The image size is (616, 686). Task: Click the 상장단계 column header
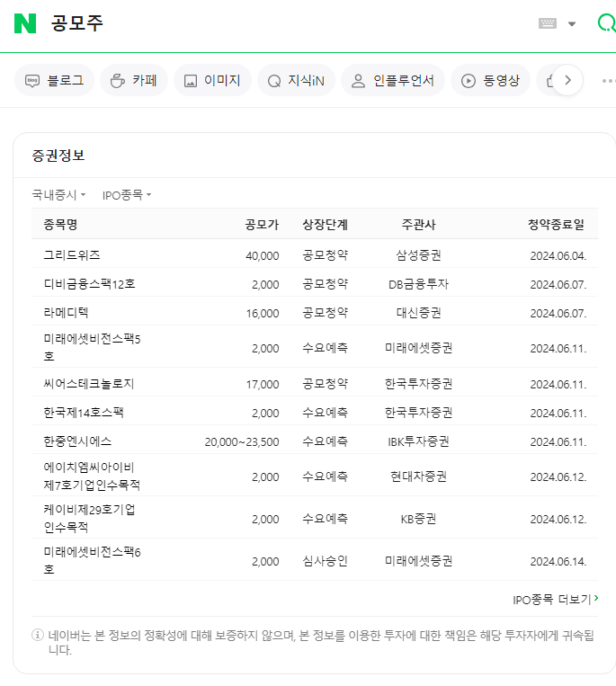[325, 225]
